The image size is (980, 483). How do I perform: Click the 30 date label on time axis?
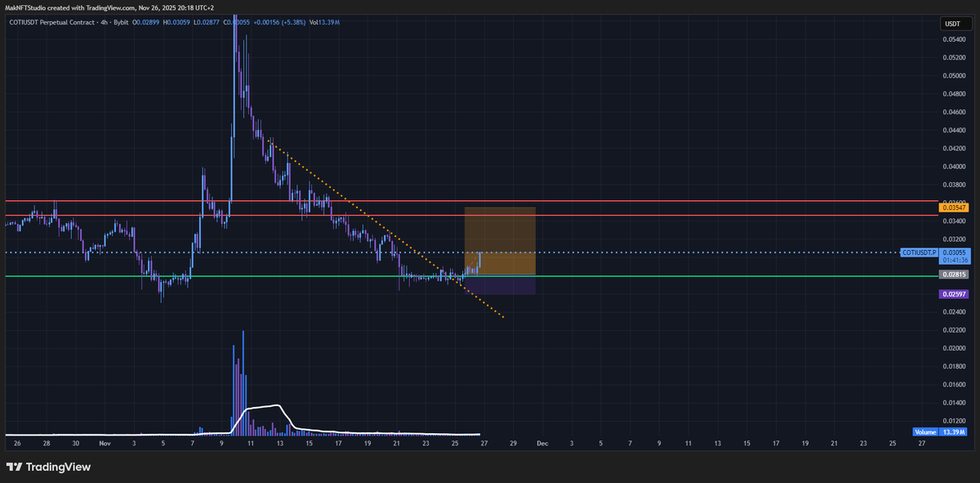pos(75,444)
